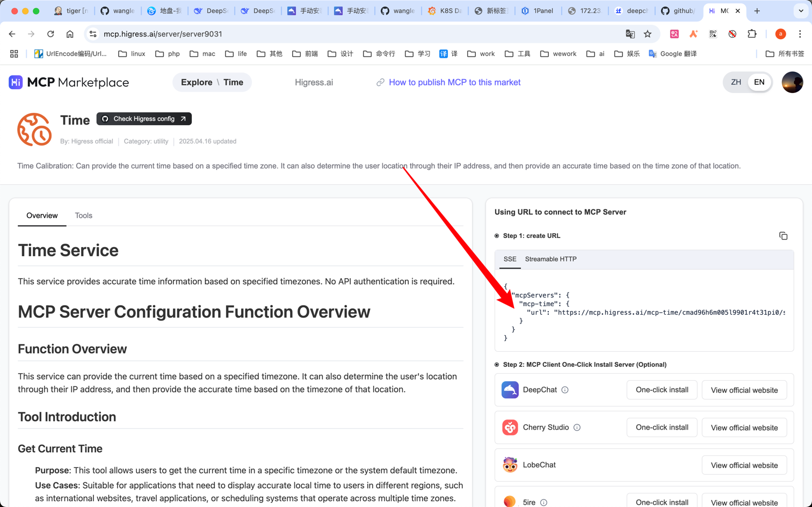
Task: View site information icon in address bar
Action: tap(93, 34)
